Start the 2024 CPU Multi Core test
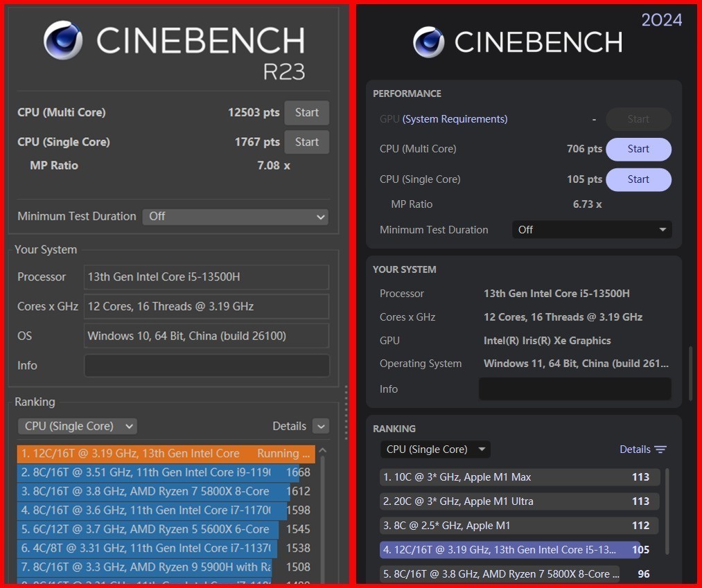 pyautogui.click(x=638, y=149)
